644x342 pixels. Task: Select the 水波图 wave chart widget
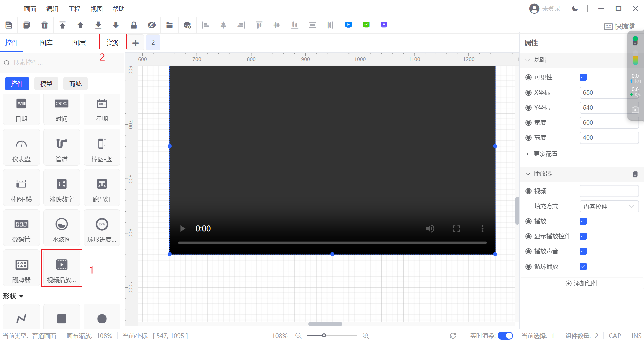[62, 228]
